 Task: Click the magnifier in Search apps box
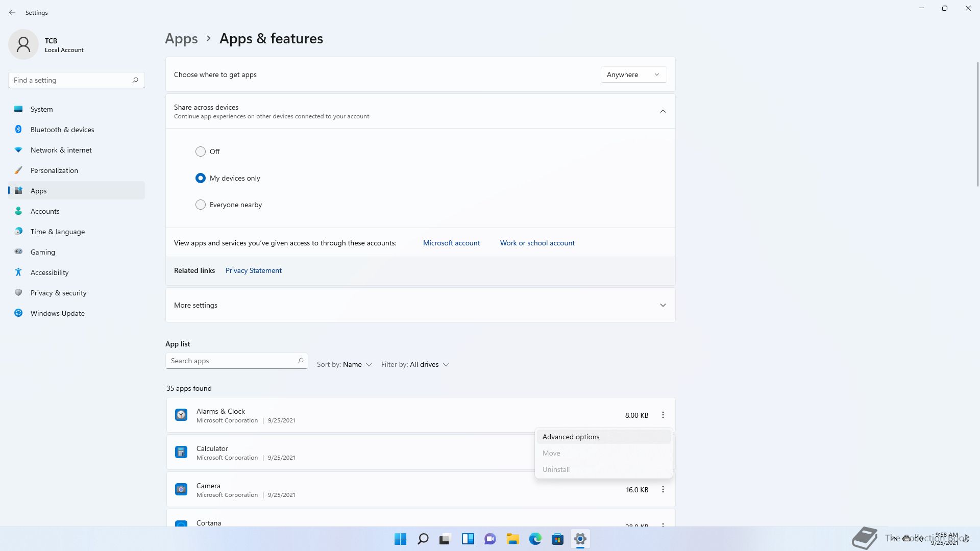301,361
